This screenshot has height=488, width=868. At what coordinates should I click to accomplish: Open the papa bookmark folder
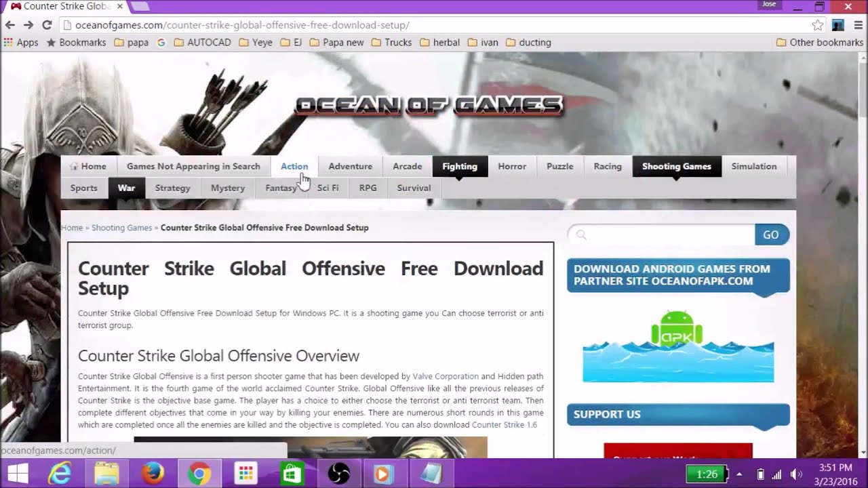[131, 42]
